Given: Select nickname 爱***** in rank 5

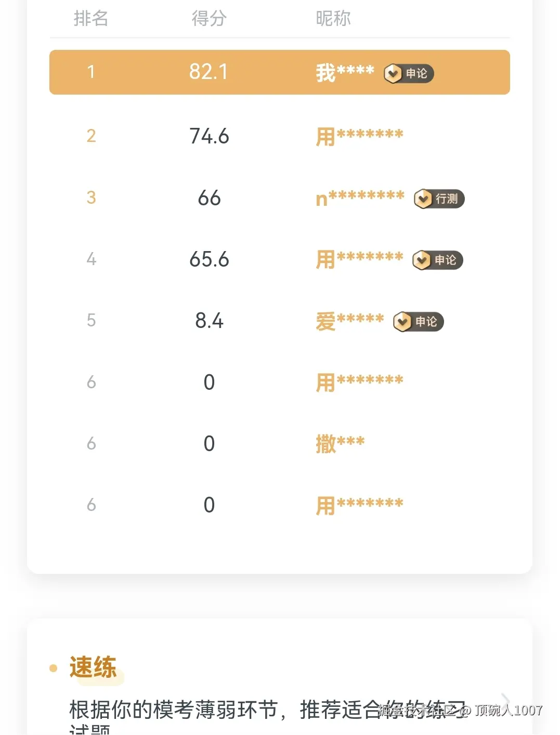Looking at the screenshot, I should [x=349, y=321].
